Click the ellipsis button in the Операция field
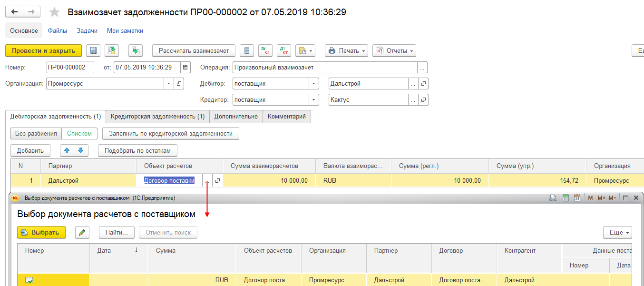The image size is (644, 286). [x=422, y=67]
